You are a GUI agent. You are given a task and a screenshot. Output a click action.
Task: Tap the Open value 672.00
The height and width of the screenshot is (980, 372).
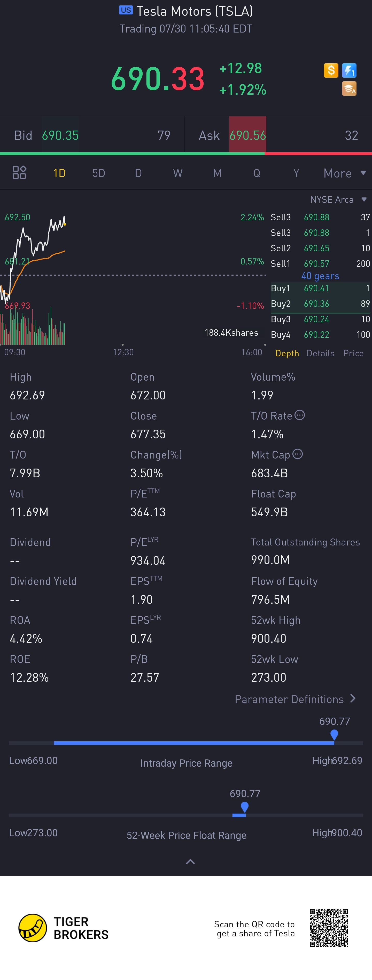(x=148, y=395)
